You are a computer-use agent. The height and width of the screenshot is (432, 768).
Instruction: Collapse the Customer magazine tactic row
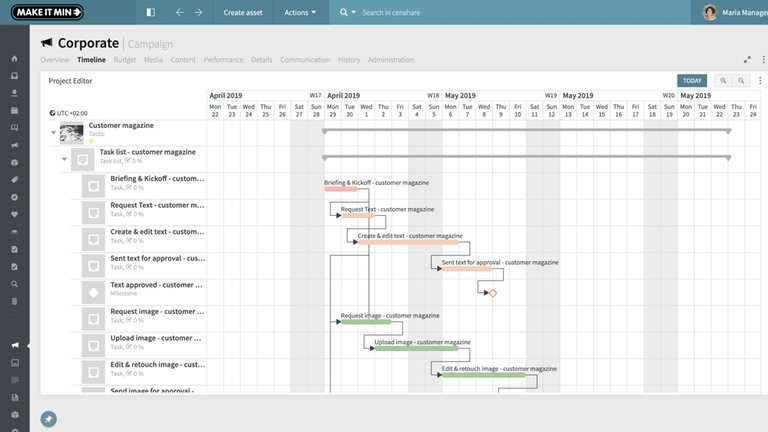53,131
